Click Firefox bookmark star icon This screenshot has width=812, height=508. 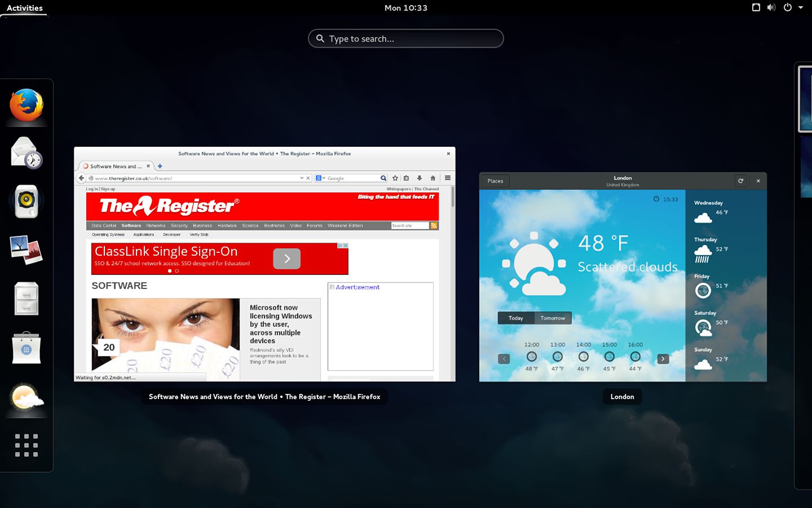point(395,178)
